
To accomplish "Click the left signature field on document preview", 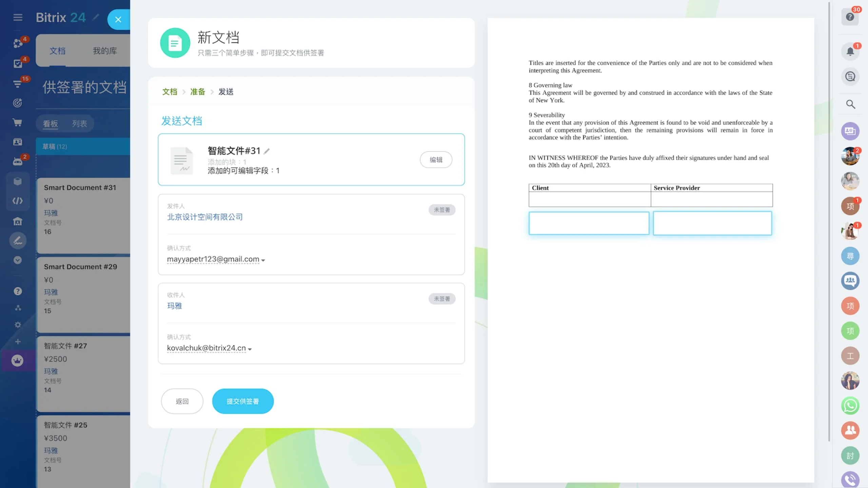I will point(589,223).
